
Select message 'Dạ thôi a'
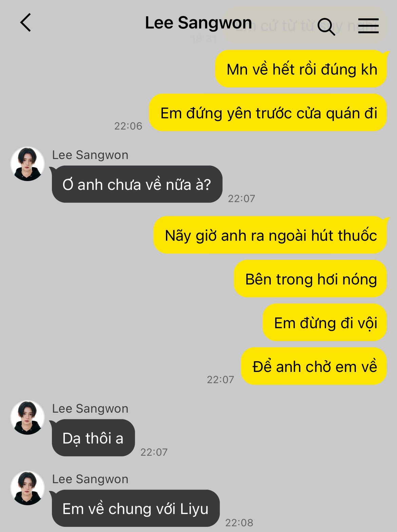click(93, 438)
